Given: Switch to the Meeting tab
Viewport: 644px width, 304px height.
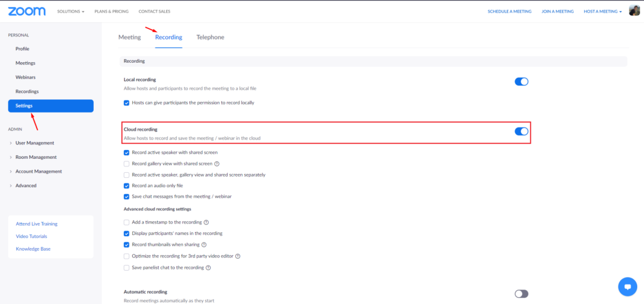Looking at the screenshot, I should pyautogui.click(x=130, y=38).
